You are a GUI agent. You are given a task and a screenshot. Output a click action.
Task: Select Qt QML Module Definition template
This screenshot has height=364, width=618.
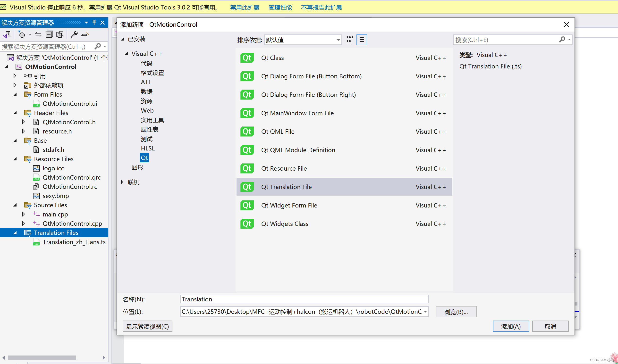pyautogui.click(x=344, y=150)
